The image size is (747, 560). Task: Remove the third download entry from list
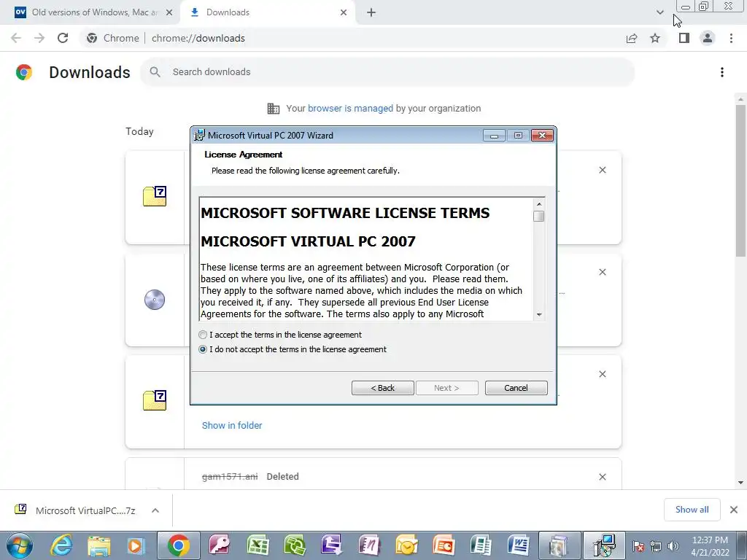click(602, 374)
